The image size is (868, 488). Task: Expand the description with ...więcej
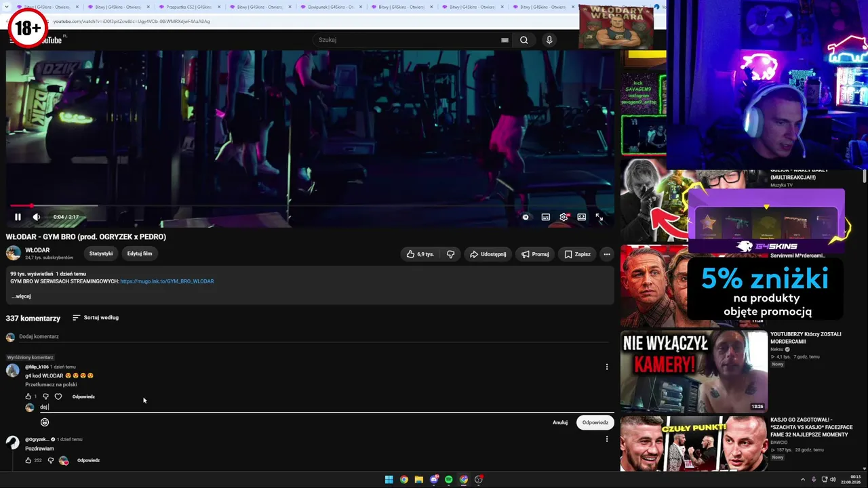click(21, 296)
